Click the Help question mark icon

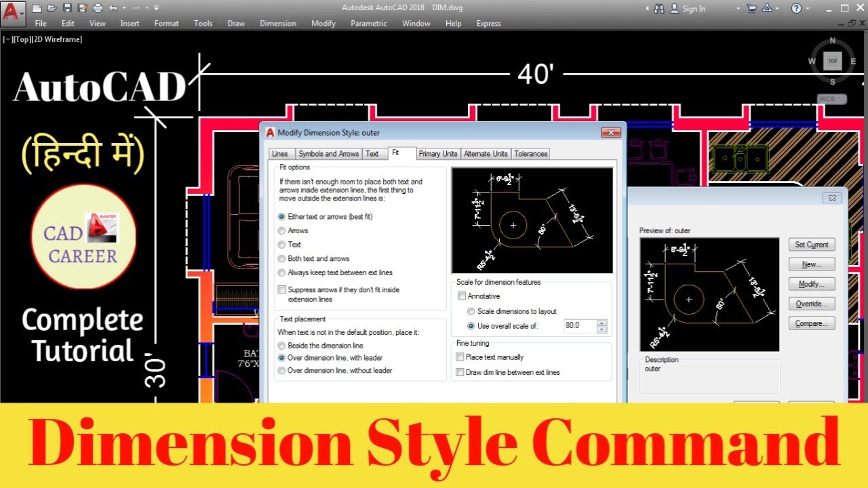click(x=796, y=8)
